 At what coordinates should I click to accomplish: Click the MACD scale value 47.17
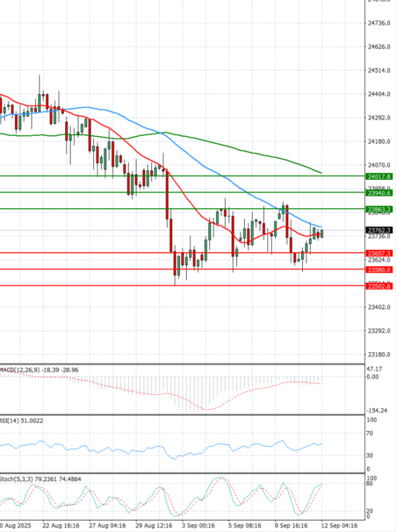374,369
